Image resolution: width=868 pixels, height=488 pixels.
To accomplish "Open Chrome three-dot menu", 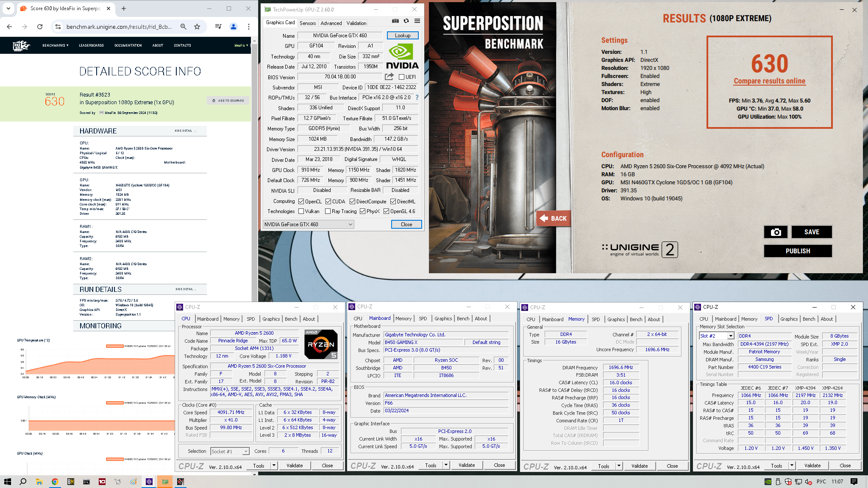I will click(249, 27).
